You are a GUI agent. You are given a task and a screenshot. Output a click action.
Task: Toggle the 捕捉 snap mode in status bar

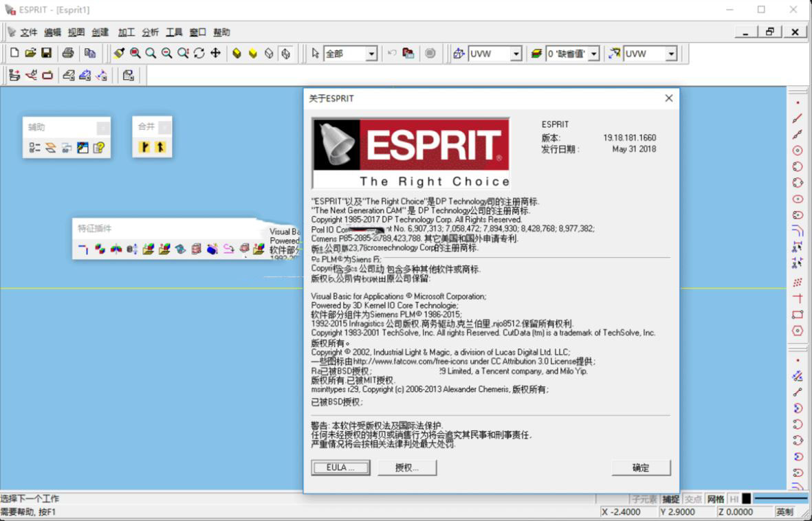click(670, 499)
